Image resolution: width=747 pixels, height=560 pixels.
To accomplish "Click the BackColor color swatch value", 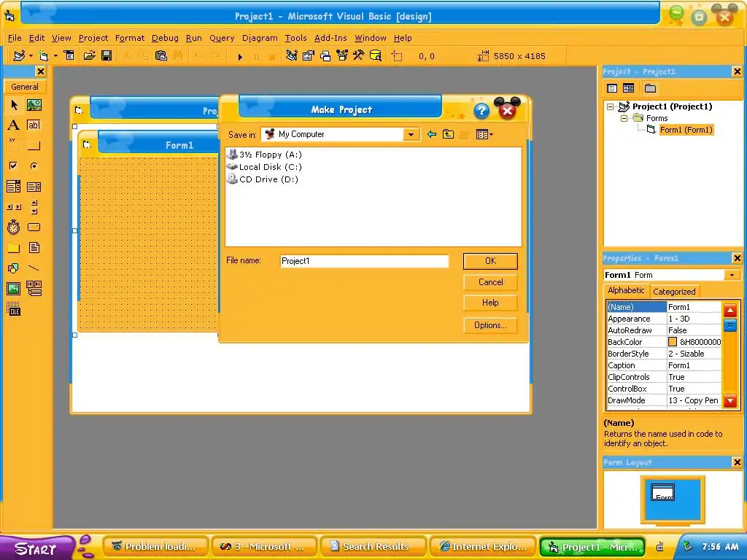I will point(672,342).
